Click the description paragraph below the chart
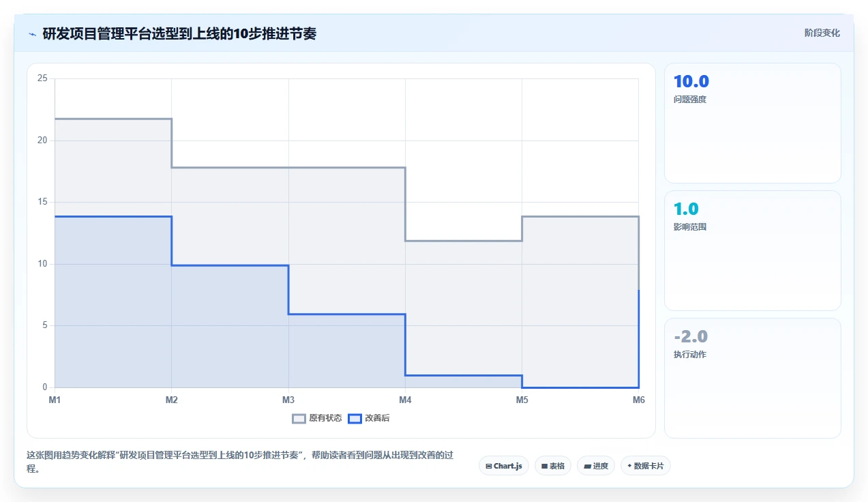Screen dimensions: 868x502 (239, 462)
